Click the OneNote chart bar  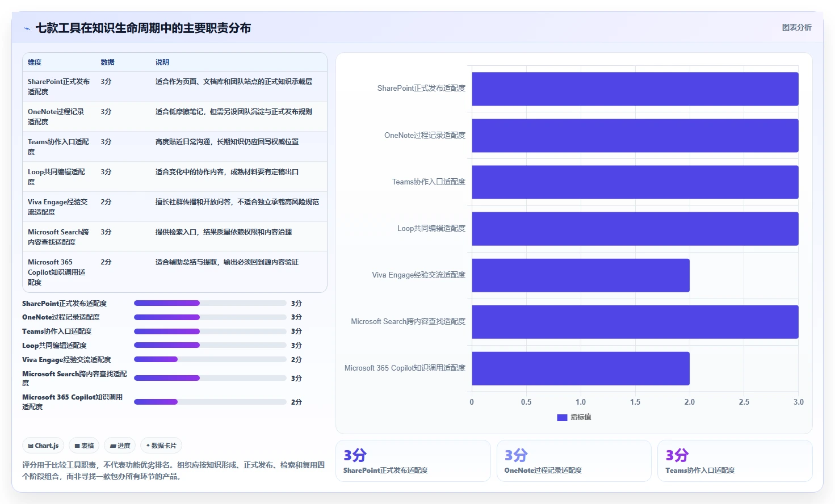[635, 135]
